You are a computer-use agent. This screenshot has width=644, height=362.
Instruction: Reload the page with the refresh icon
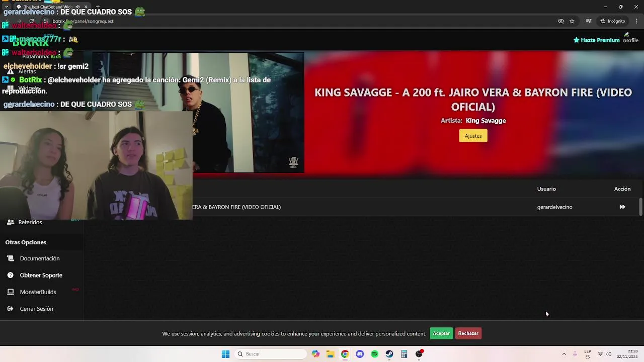(x=31, y=21)
